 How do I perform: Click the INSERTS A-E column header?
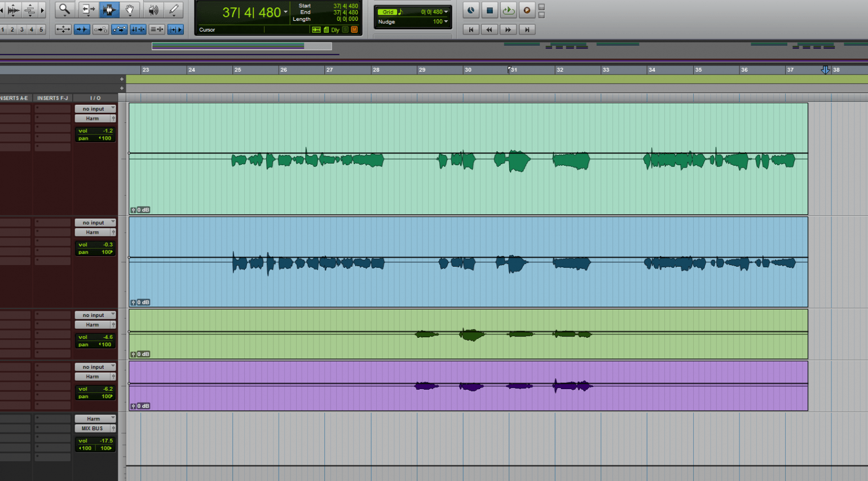(14, 98)
